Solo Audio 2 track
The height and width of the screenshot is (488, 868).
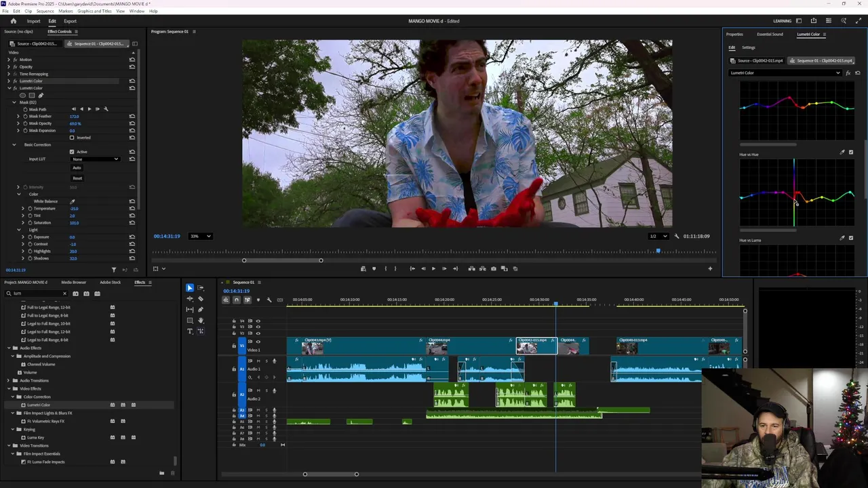267,390
